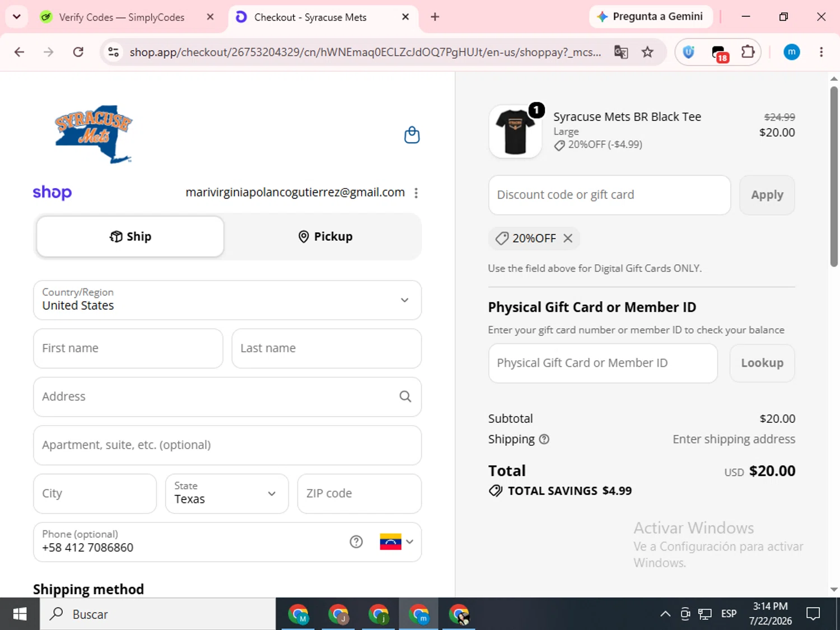
Task: Switch to Checkout - Syracuse Mets tab
Action: [x=310, y=17]
